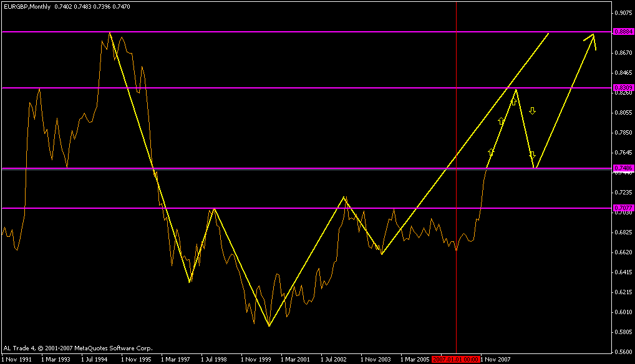Click the lowest yellow up-arrow marker
The height and width of the screenshot is (364, 635).
pyautogui.click(x=492, y=152)
